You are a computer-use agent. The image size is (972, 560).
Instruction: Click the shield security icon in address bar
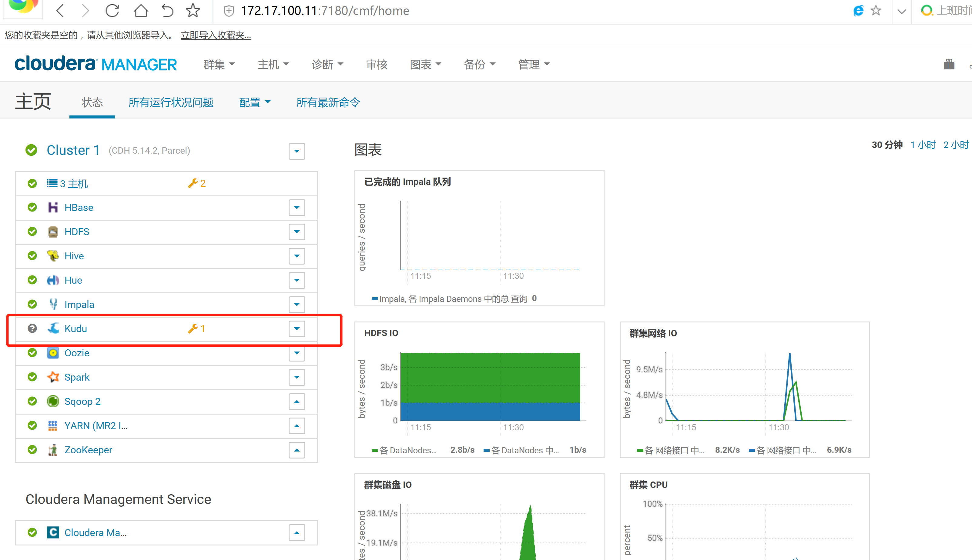229,11
